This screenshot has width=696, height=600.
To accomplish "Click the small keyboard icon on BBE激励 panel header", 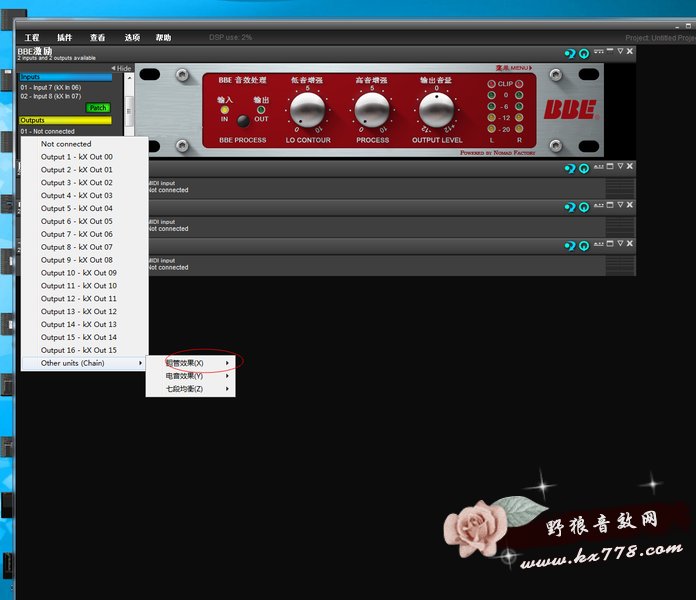I will click(598, 51).
